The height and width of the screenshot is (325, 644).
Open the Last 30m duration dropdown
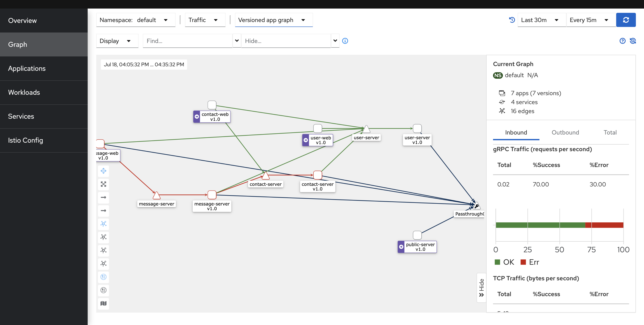pos(542,20)
